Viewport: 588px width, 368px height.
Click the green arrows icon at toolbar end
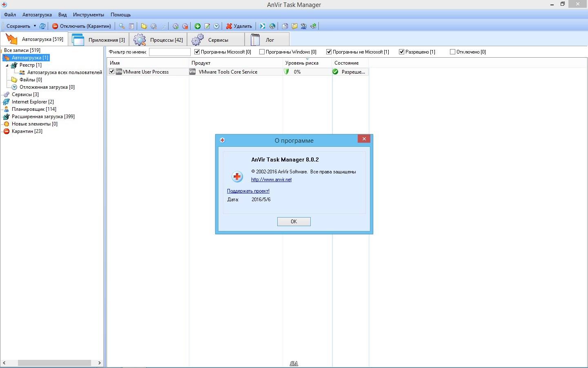pyautogui.click(x=313, y=26)
